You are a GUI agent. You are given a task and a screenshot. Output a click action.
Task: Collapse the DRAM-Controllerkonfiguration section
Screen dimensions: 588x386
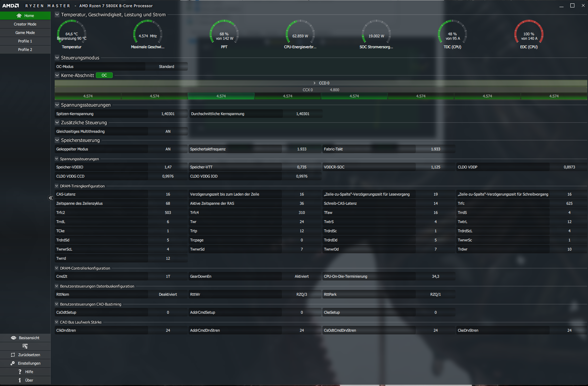tap(57, 268)
